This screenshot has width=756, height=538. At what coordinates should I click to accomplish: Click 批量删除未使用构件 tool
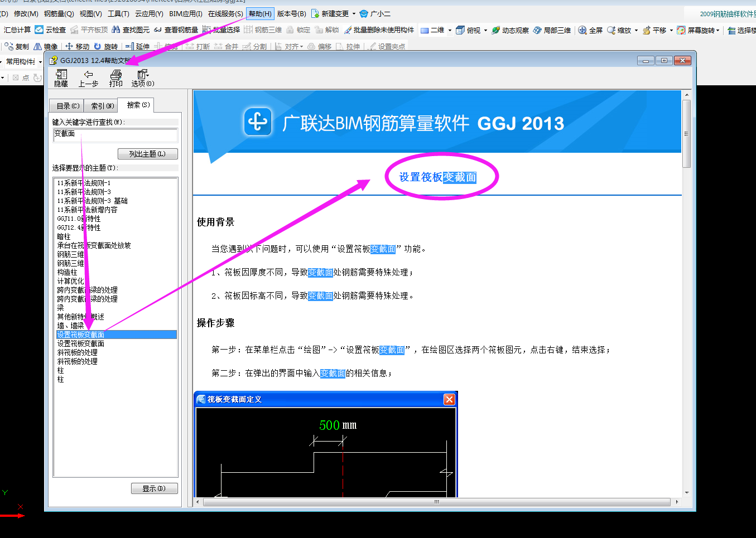pos(379,30)
